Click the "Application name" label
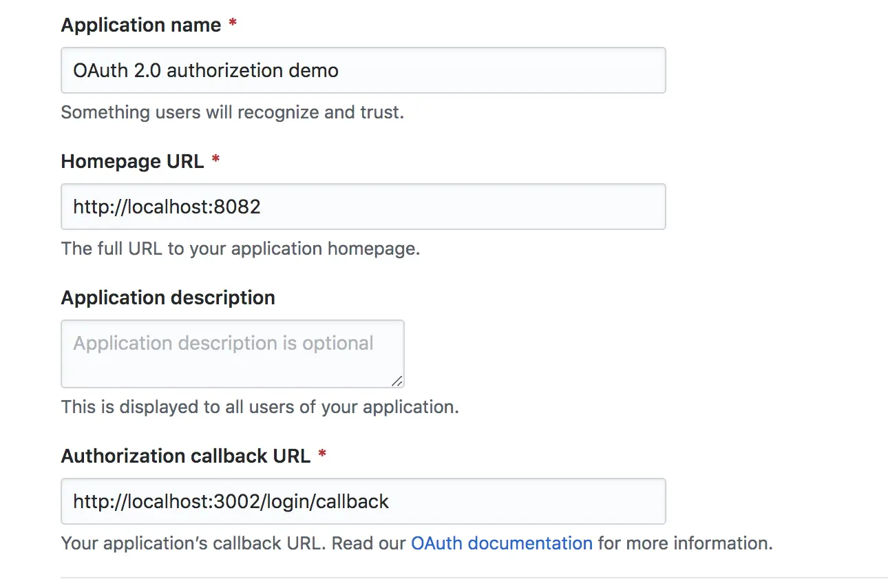 click(140, 25)
